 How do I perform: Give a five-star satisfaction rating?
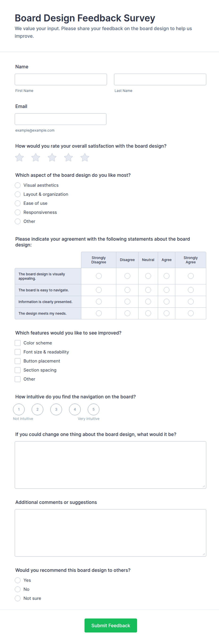(85, 158)
